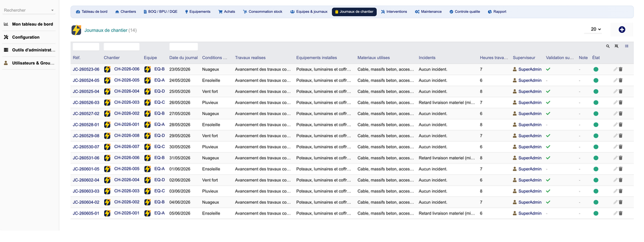Edit journal JC-260523-06 with pencil icon
This screenshot has height=242, width=644.
(616, 69)
